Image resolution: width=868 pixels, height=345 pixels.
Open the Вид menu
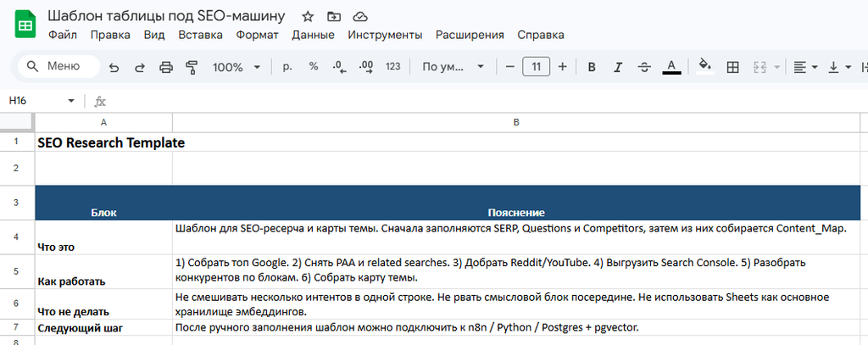(x=154, y=35)
